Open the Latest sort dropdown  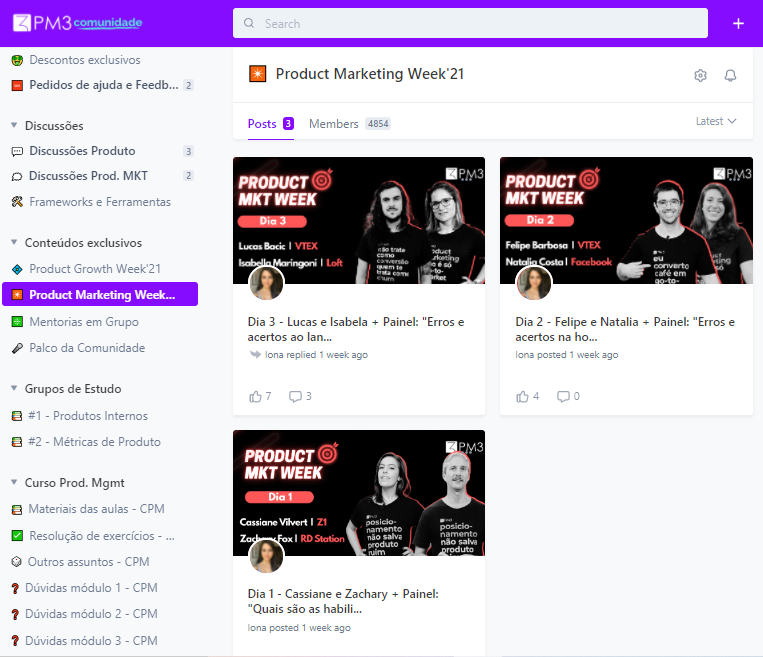[x=715, y=121]
